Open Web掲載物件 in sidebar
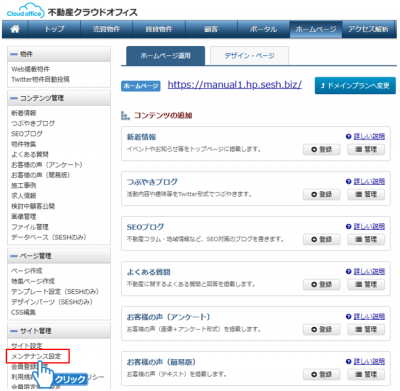This screenshot has width=400, height=391. coord(30,69)
